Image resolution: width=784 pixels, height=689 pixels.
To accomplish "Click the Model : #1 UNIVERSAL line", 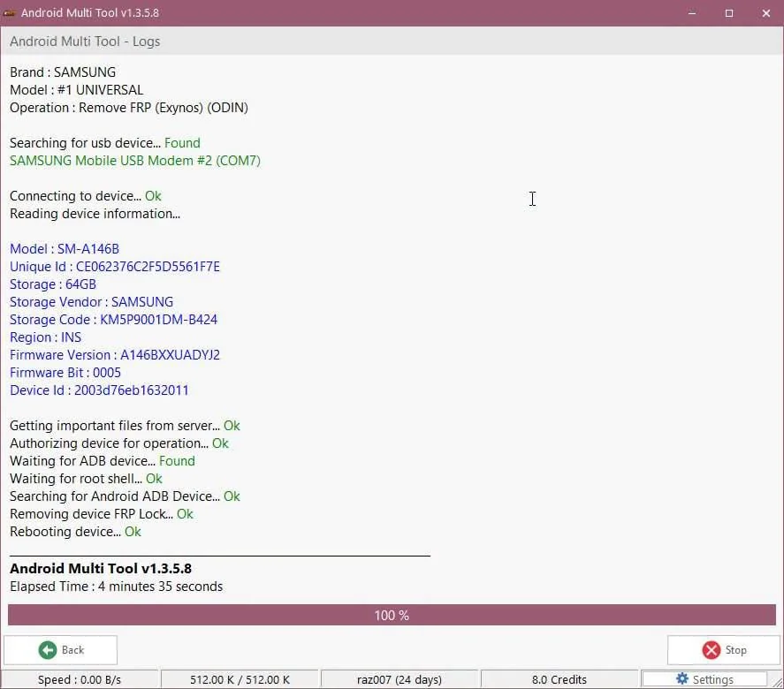I will click(x=77, y=90).
